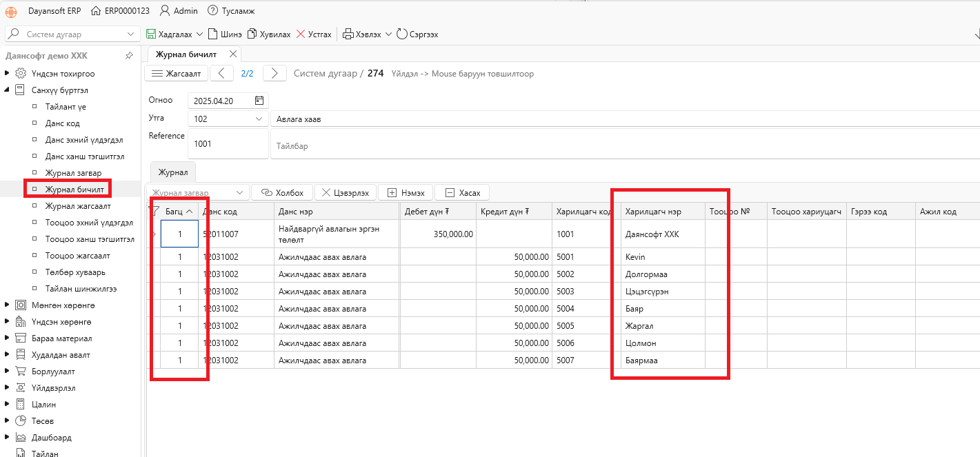
Task: Click Данс код column header
Action: [237, 211]
